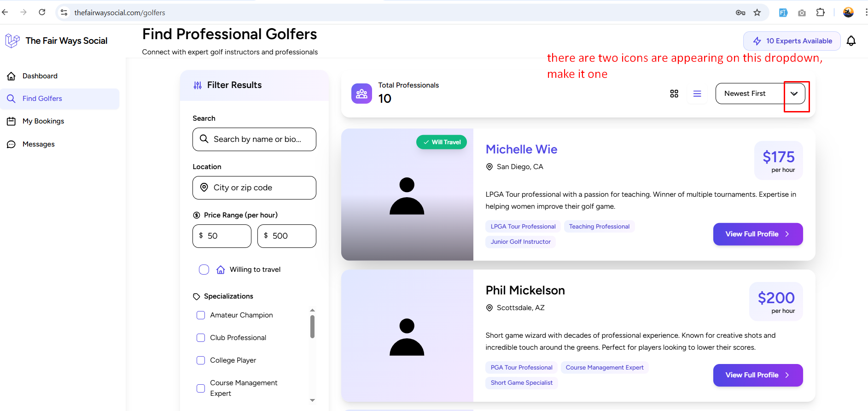Screen dimensions: 868x411
Task: Switch to grid view layout
Action: [x=674, y=94]
